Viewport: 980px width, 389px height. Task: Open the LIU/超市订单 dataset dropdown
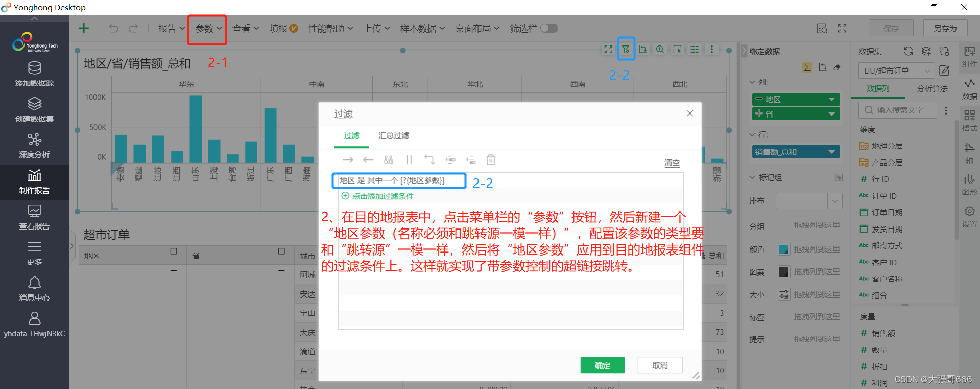point(927,71)
